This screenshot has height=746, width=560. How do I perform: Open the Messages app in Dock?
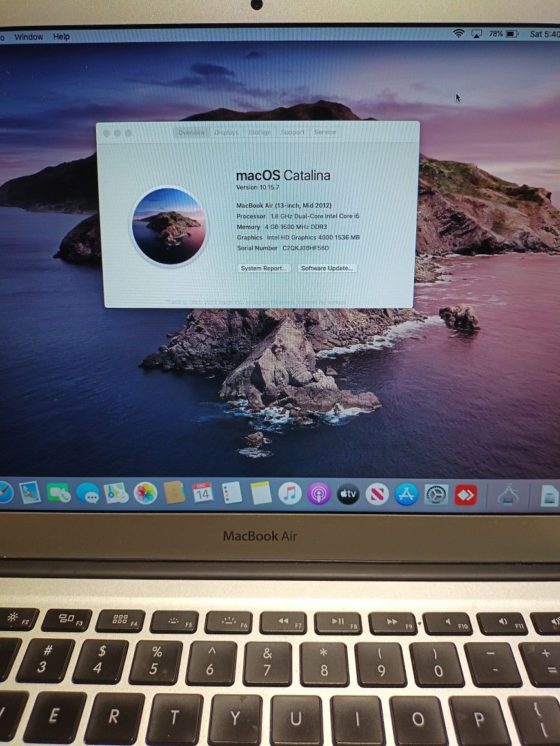pyautogui.click(x=88, y=494)
